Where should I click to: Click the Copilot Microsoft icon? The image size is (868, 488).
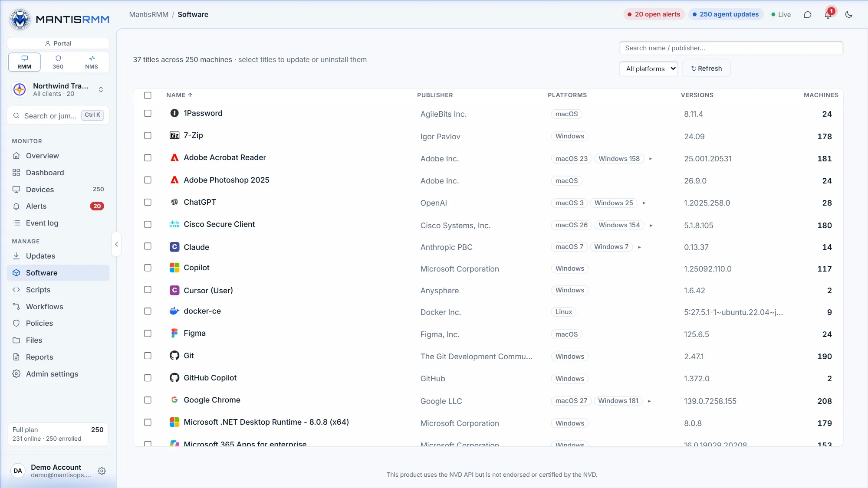coord(174,268)
